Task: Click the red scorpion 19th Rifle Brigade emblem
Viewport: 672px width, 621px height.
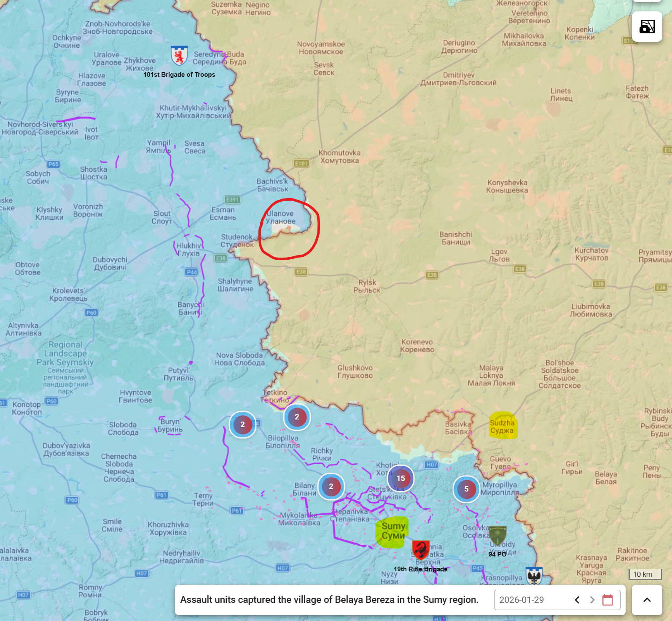Action: [x=420, y=550]
